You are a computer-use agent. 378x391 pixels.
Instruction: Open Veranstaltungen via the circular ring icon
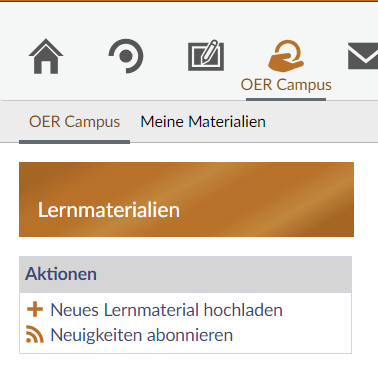[126, 56]
